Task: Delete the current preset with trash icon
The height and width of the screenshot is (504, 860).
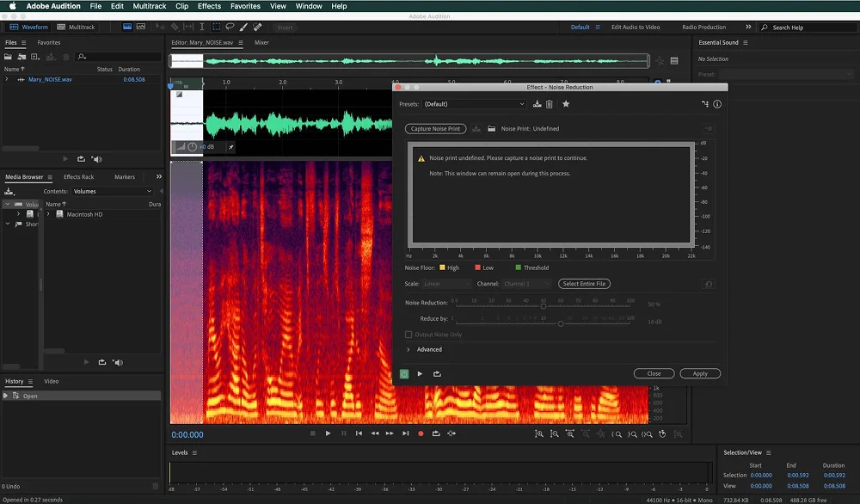Action: (550, 104)
